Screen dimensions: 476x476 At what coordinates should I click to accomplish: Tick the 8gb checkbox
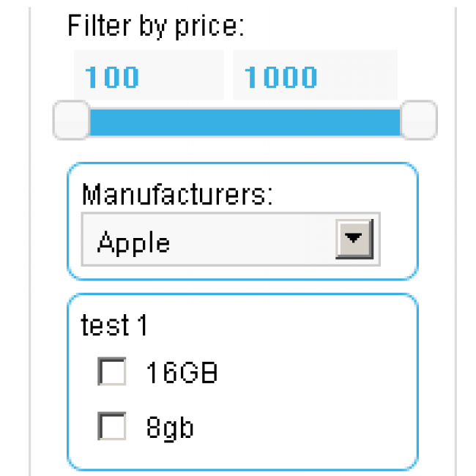point(112,426)
